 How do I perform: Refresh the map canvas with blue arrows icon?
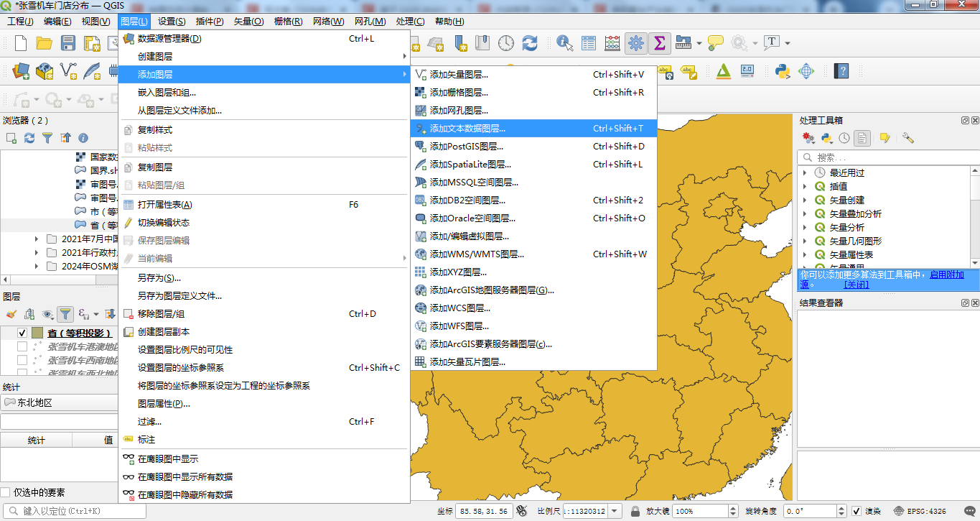point(530,43)
